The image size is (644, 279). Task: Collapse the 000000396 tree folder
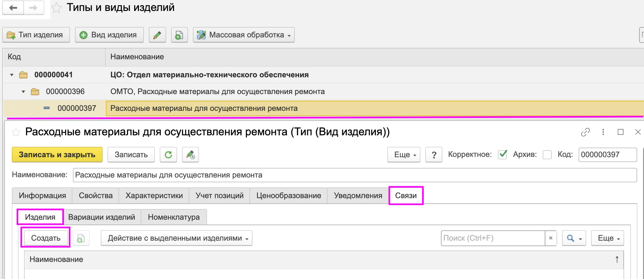(23, 91)
